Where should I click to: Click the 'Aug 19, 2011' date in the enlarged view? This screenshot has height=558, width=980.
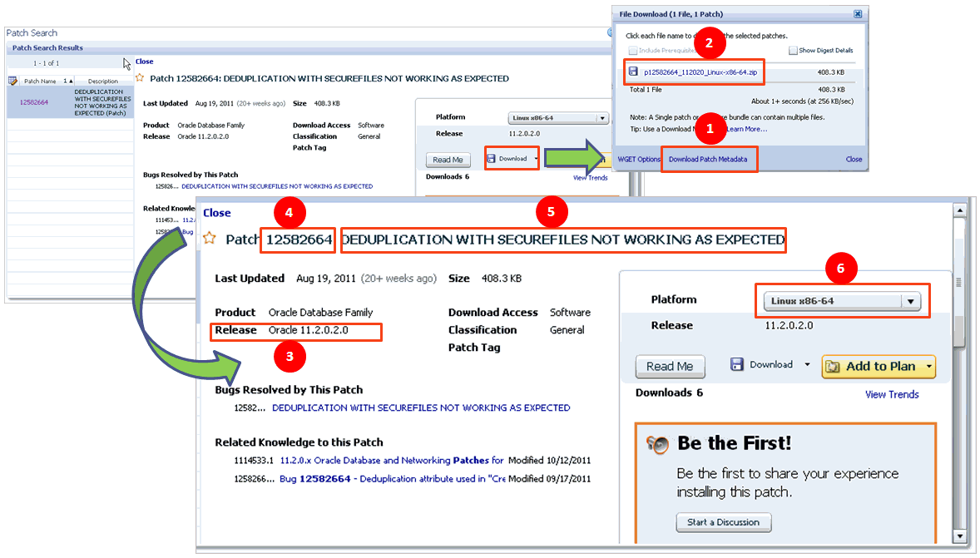[x=325, y=279]
